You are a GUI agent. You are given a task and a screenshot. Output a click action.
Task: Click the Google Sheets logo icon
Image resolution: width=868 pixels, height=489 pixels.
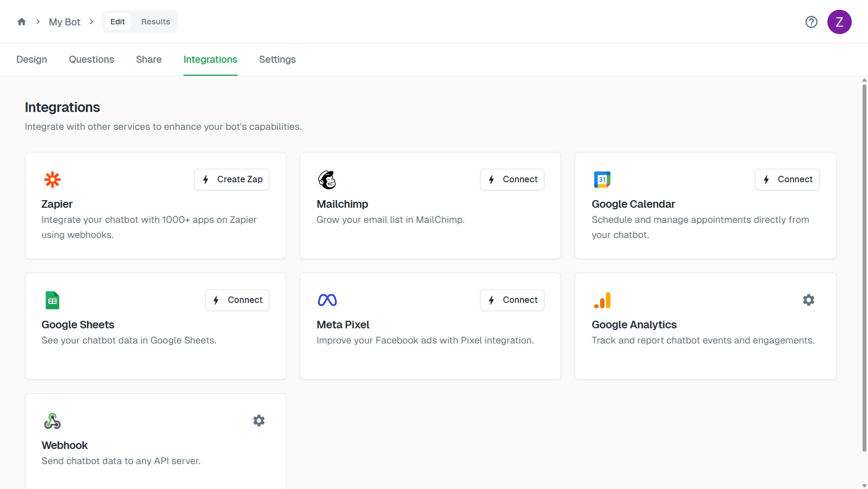click(x=52, y=300)
